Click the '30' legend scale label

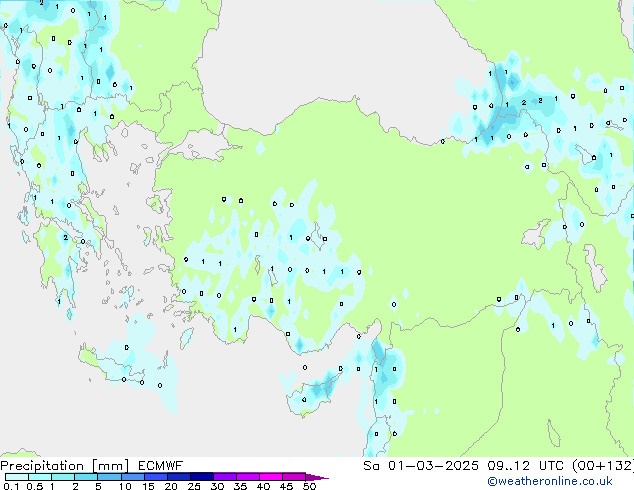pos(217,486)
